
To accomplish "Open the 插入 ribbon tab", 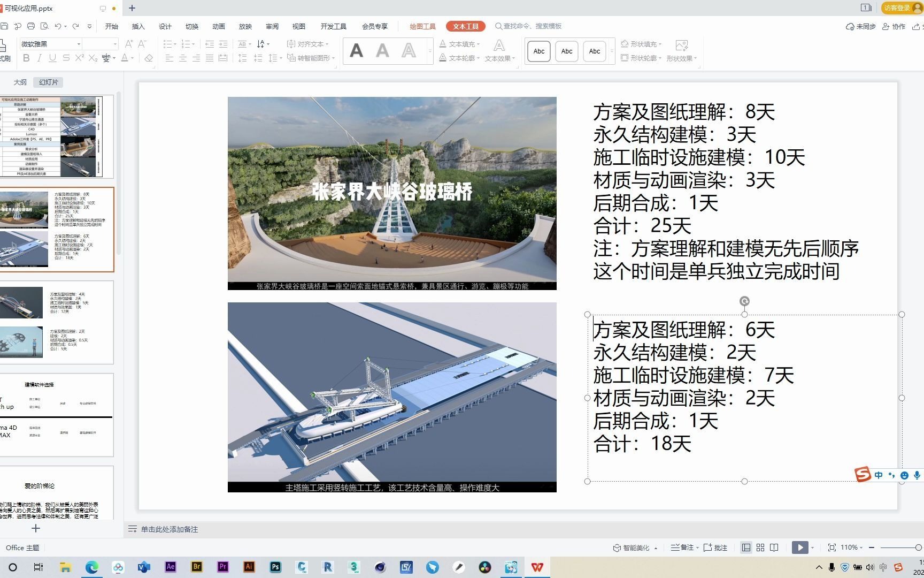I will (138, 26).
